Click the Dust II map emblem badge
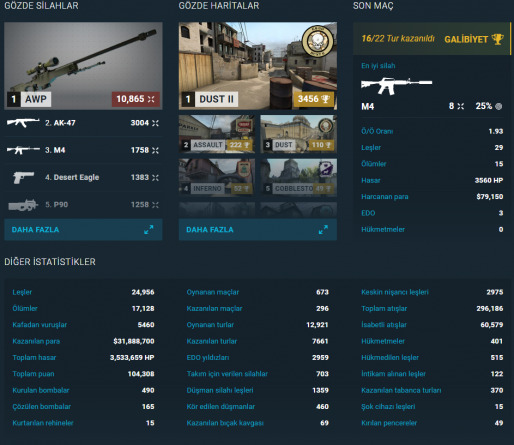The height and width of the screenshot is (445, 514). click(x=318, y=41)
